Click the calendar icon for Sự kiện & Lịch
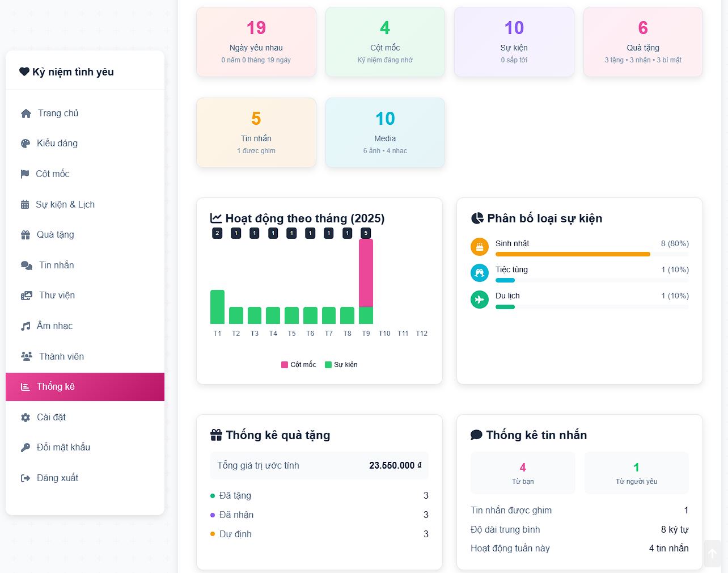728x573 pixels. [x=25, y=205]
